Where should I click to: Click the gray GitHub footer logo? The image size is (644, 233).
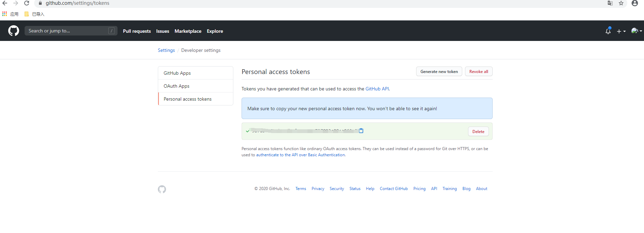pos(162,189)
